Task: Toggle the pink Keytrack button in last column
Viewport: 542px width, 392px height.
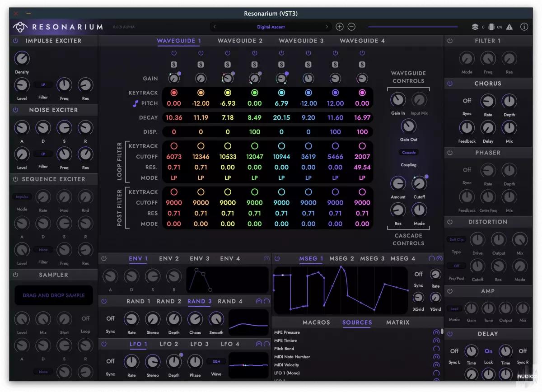Action: tap(362, 93)
